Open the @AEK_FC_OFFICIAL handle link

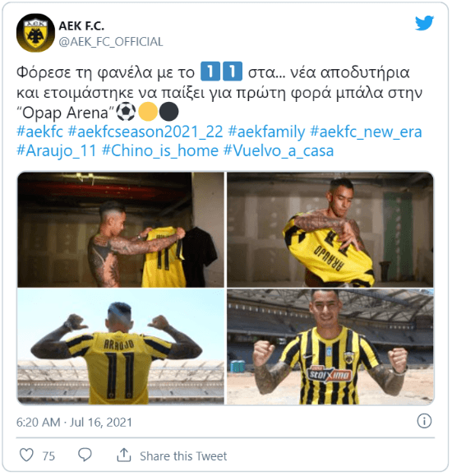click(111, 42)
